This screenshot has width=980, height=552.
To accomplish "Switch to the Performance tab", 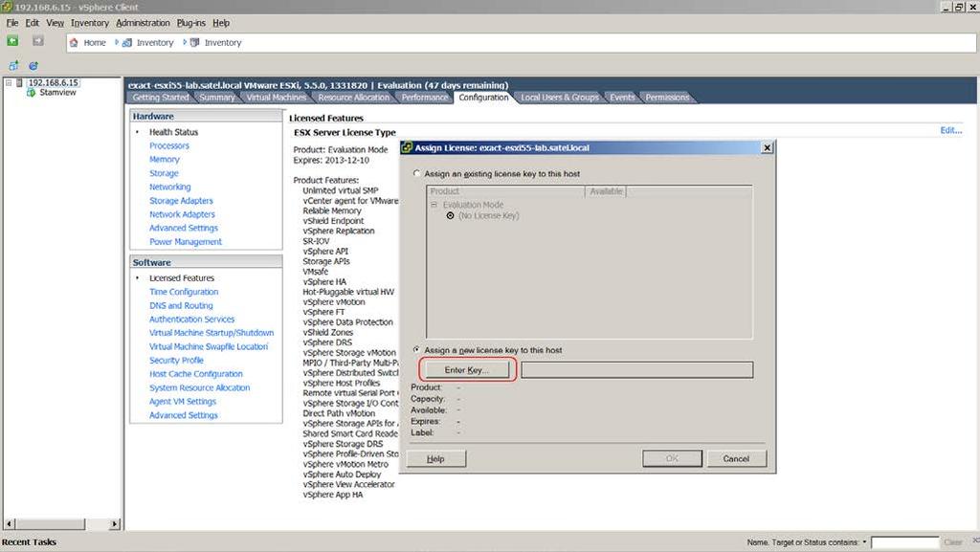I will 424,98.
